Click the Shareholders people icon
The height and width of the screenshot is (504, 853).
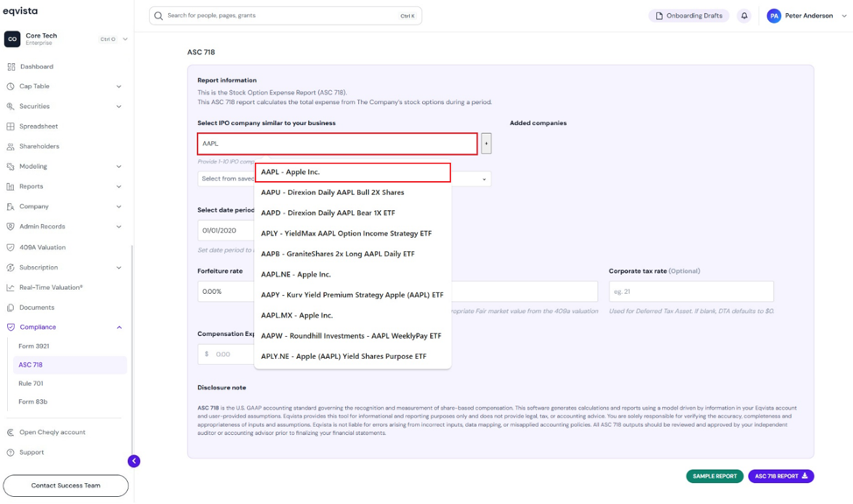(x=11, y=146)
